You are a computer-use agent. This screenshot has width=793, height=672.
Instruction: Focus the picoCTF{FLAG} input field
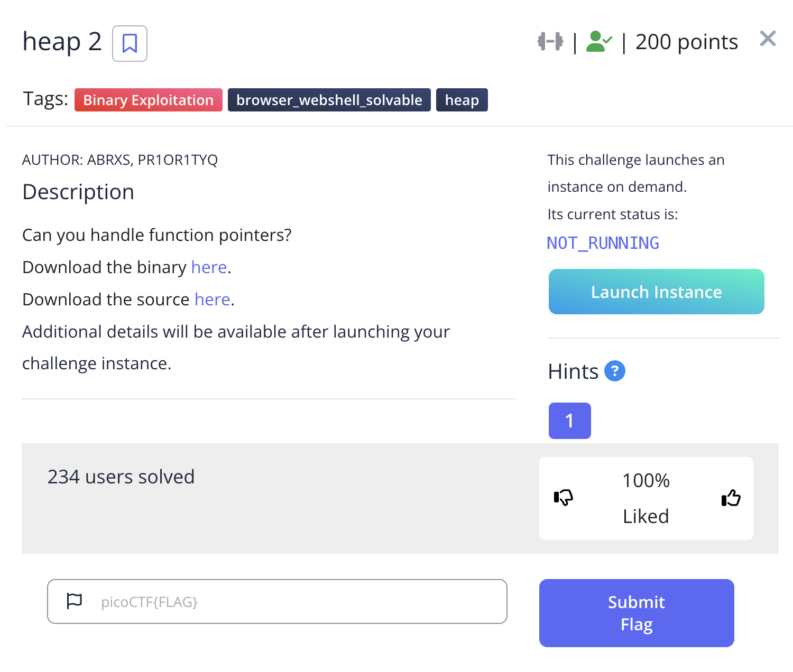point(296,602)
